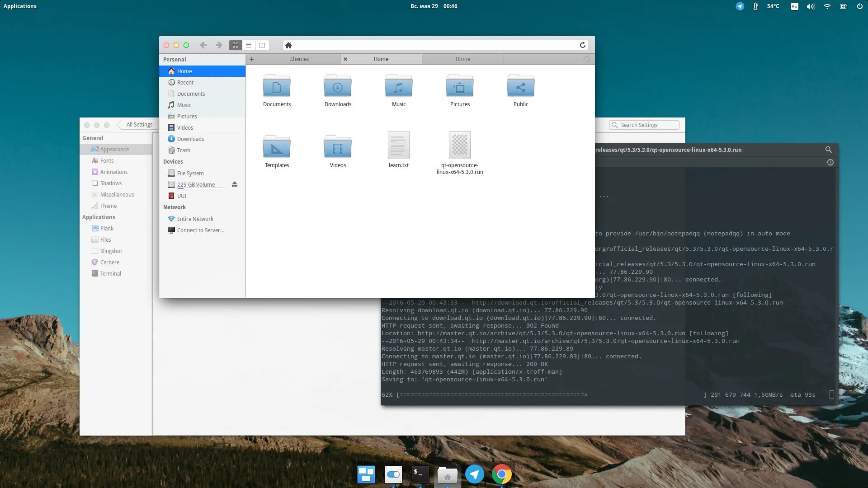Switch to column view mode

(x=262, y=45)
